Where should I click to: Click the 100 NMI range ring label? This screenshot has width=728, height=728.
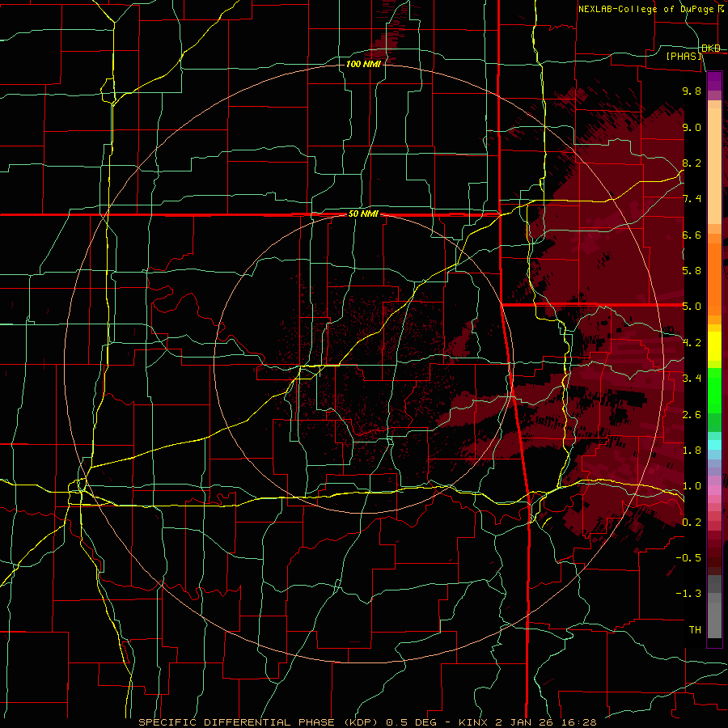coord(363,64)
